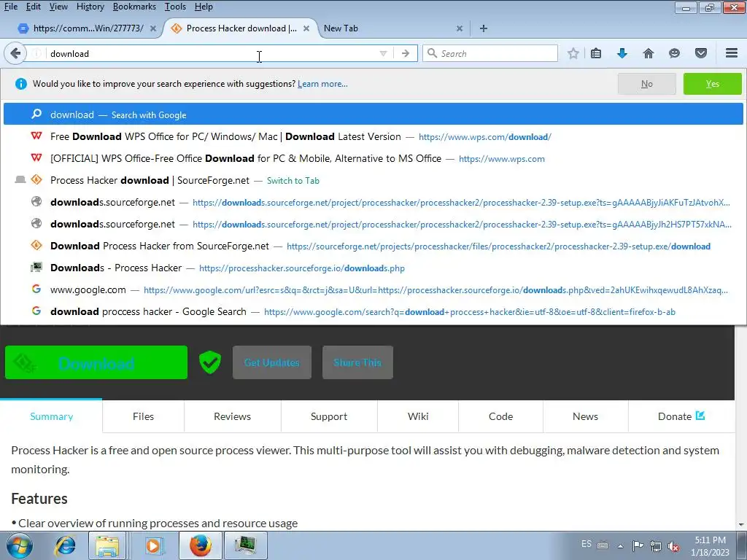Viewport: 747px width, 560px height.
Task: Open the Code tab
Action: point(500,416)
